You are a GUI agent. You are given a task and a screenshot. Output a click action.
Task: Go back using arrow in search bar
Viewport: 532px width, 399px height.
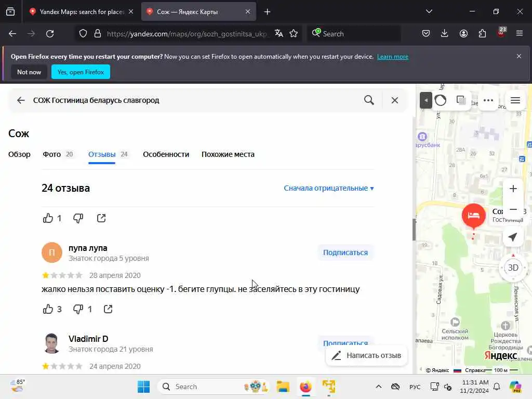[21, 100]
